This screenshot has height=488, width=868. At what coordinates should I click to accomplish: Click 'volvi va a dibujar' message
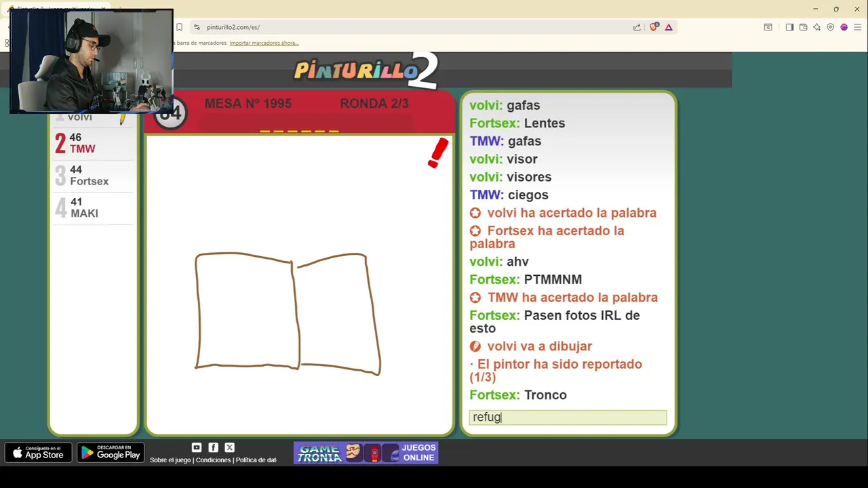[531, 346]
